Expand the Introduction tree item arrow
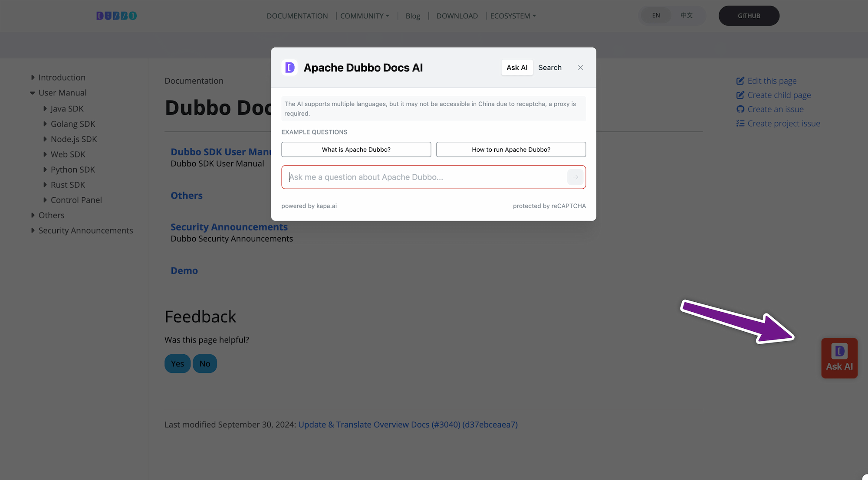 point(33,78)
